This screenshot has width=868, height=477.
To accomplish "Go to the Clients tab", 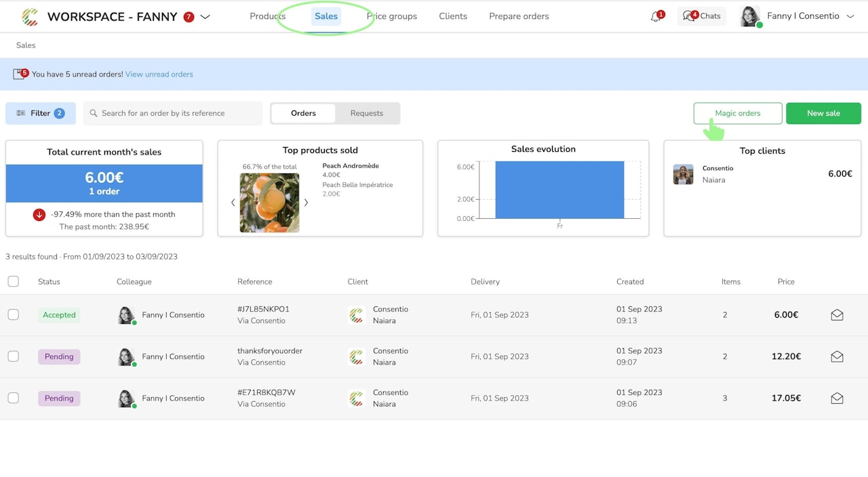I will pyautogui.click(x=452, y=16).
